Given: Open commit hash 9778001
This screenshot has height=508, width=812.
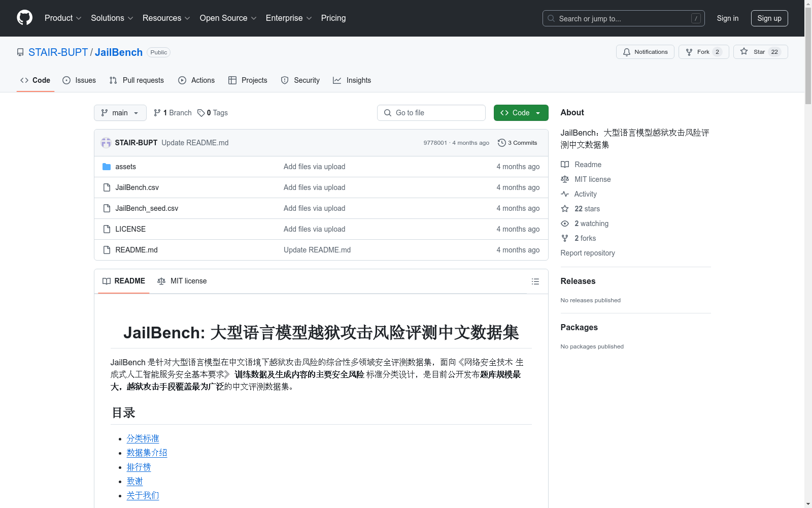Looking at the screenshot, I should click(435, 143).
